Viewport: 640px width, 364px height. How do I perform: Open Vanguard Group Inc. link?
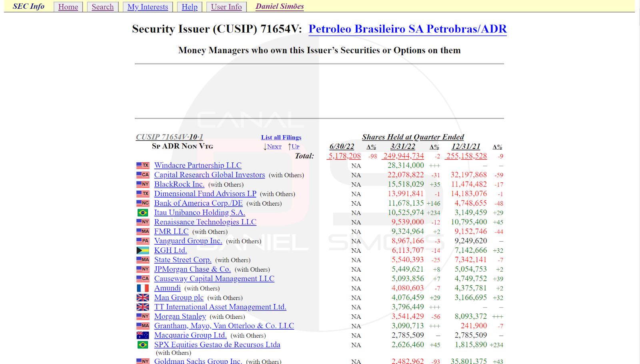pos(188,241)
